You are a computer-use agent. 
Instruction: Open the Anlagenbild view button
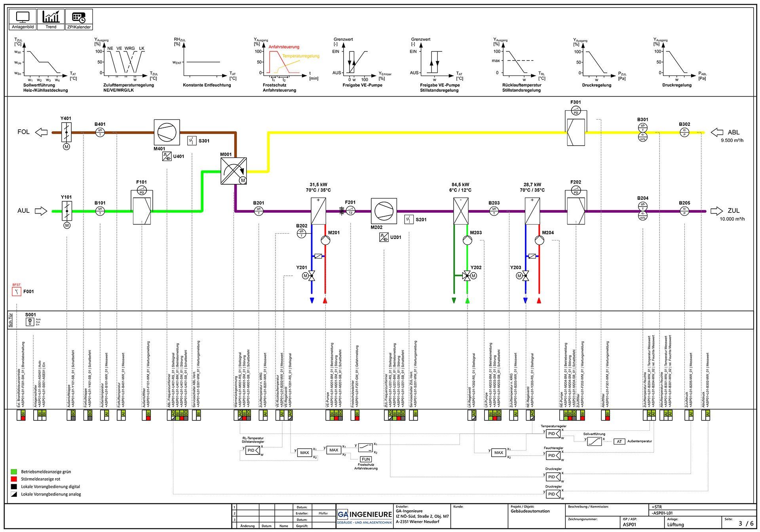(x=23, y=19)
